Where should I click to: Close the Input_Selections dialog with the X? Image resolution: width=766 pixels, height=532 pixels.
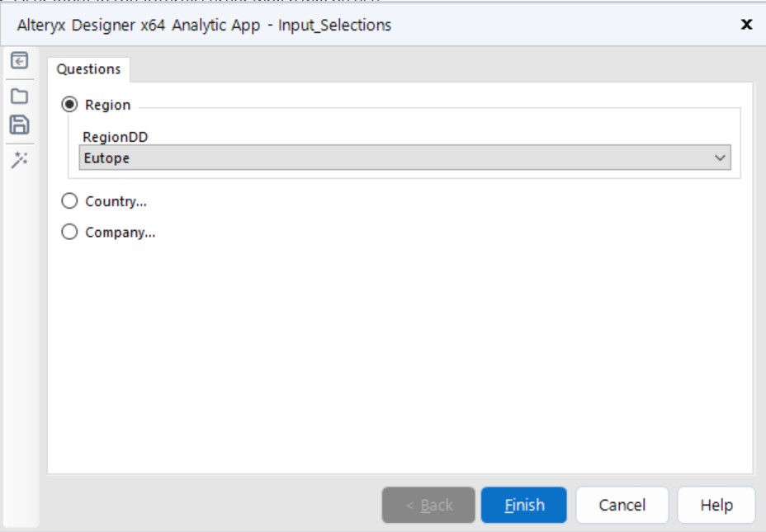pyautogui.click(x=746, y=26)
